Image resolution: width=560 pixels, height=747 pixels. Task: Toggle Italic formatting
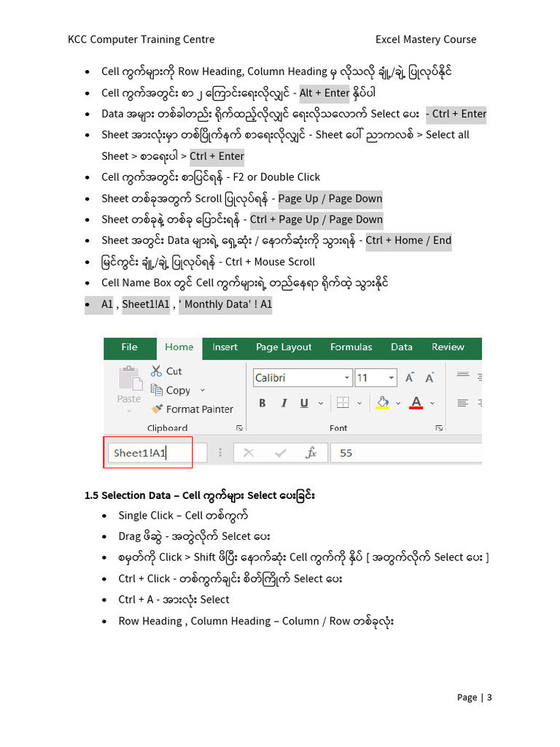tap(284, 403)
